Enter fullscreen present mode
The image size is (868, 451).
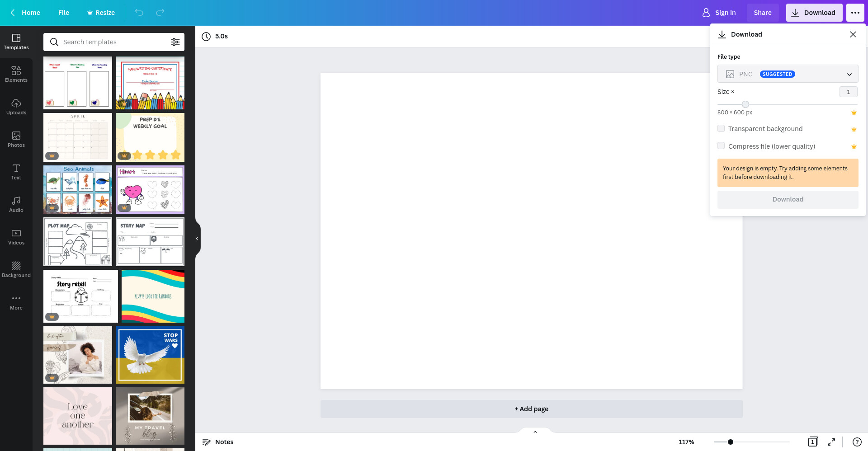click(x=831, y=442)
